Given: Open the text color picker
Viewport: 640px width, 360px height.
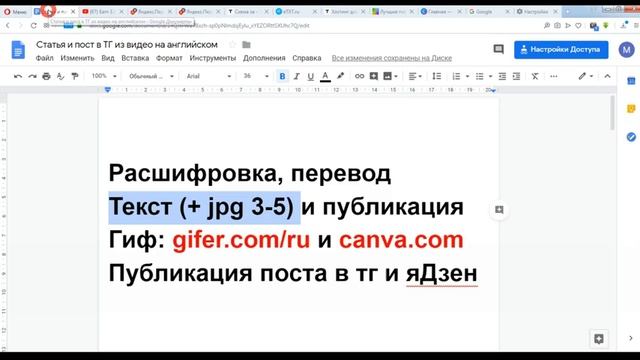Looking at the screenshot, I should pyautogui.click(x=325, y=76).
